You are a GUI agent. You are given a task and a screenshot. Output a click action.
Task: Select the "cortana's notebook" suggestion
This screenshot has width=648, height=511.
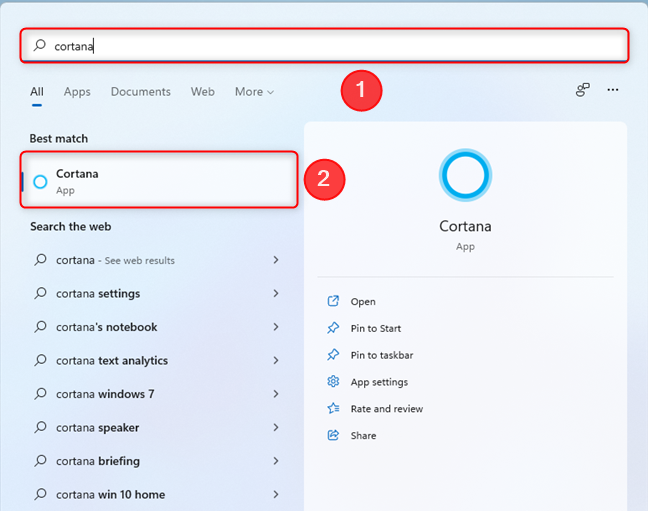(156, 327)
